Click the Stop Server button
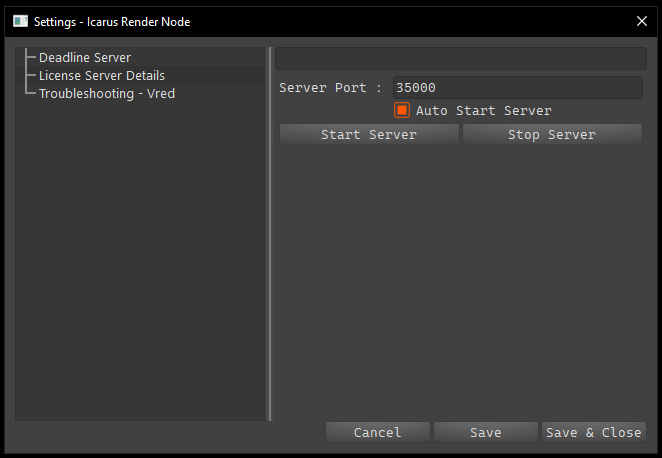 click(552, 134)
